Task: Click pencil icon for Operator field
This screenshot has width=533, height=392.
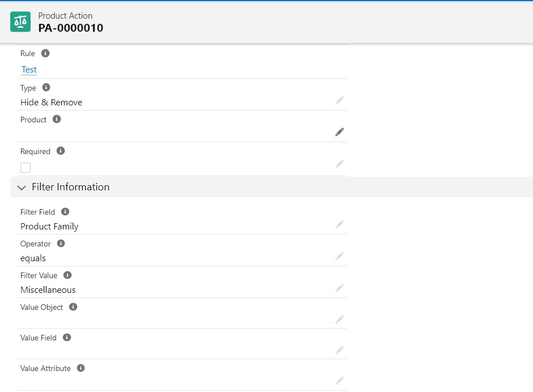Action: point(339,256)
